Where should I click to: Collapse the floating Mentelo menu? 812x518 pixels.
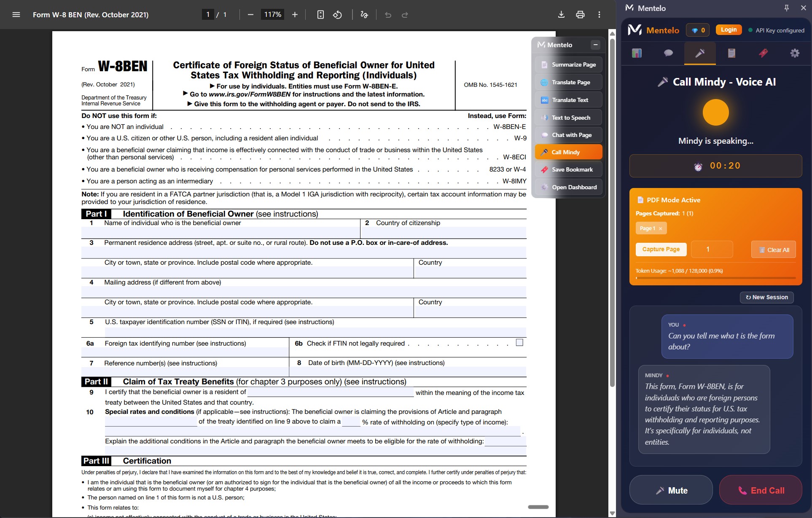tap(595, 45)
